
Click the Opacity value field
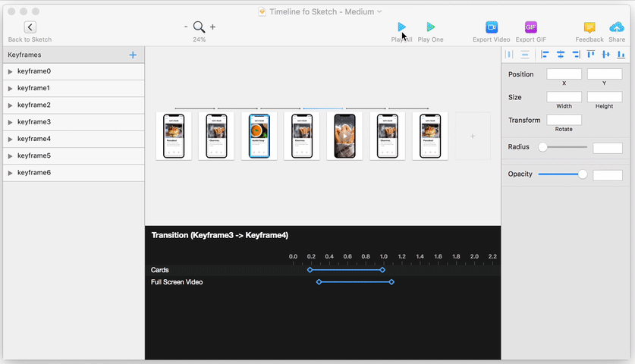pyautogui.click(x=608, y=175)
